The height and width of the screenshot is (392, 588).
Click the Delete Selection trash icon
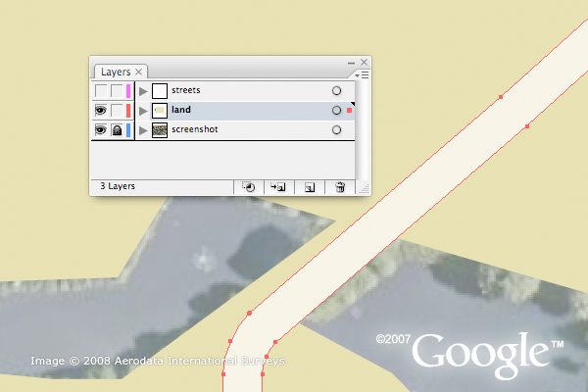[x=340, y=187]
